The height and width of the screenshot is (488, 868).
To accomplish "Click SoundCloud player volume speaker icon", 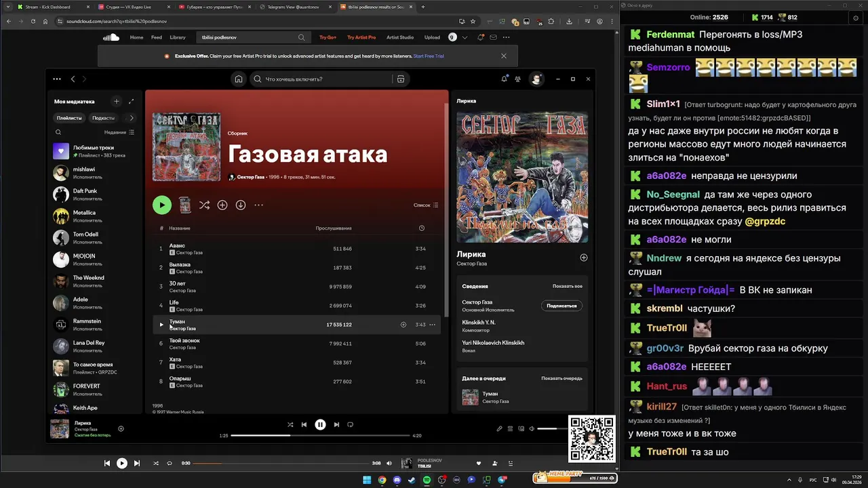I will pos(389,463).
